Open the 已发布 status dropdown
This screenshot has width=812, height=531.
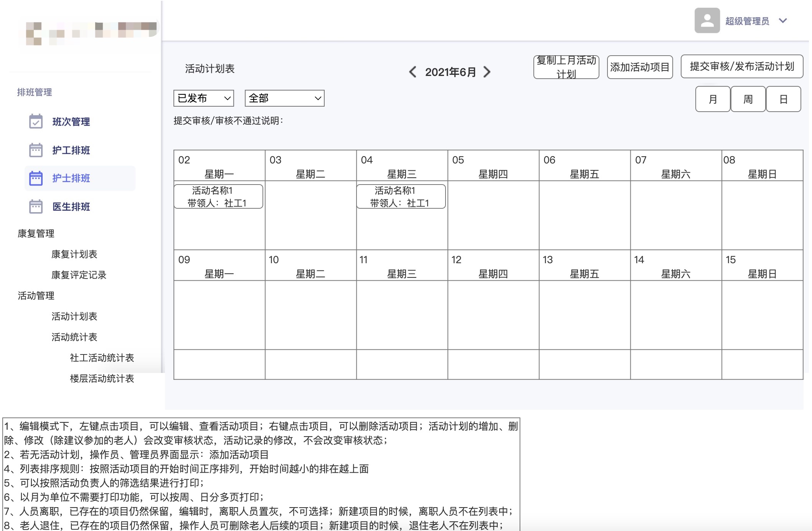(x=204, y=98)
